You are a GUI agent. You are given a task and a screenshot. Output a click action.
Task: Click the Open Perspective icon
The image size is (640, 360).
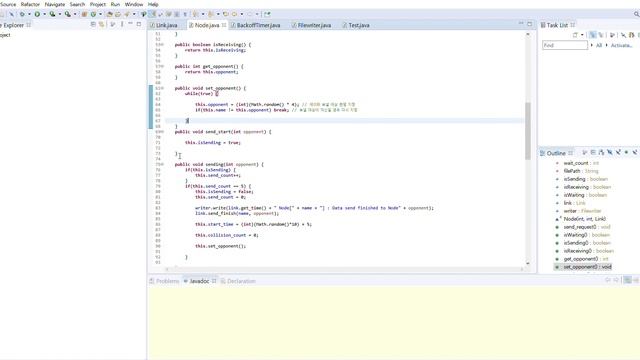pyautogui.click(x=267, y=14)
